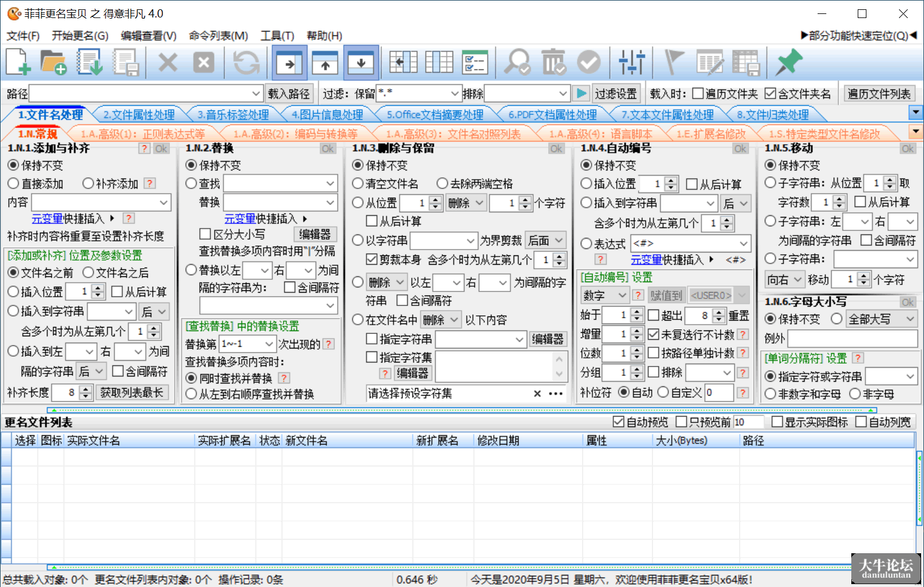The image size is (924, 587).
Task: Click the add file icon with green plus
Action: click(x=18, y=62)
